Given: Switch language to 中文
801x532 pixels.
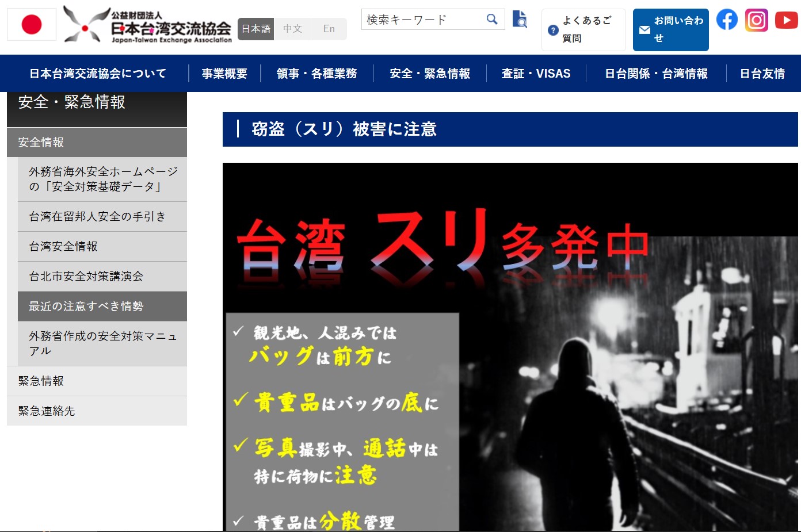Looking at the screenshot, I should click(292, 28).
